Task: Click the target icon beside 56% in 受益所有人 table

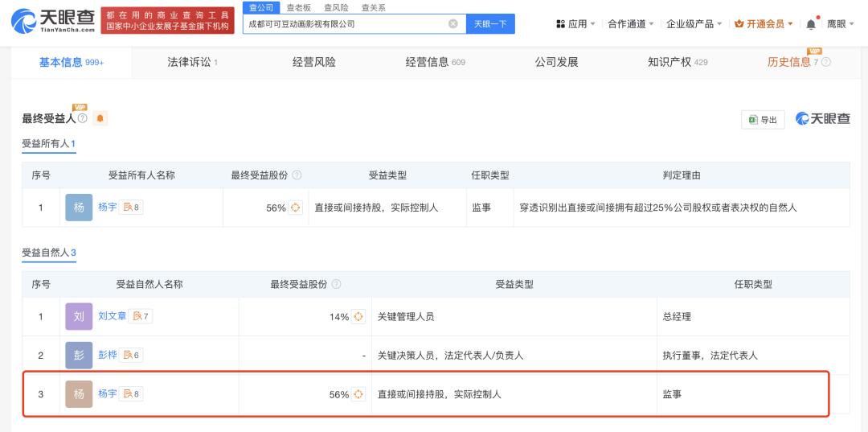Action: click(295, 208)
